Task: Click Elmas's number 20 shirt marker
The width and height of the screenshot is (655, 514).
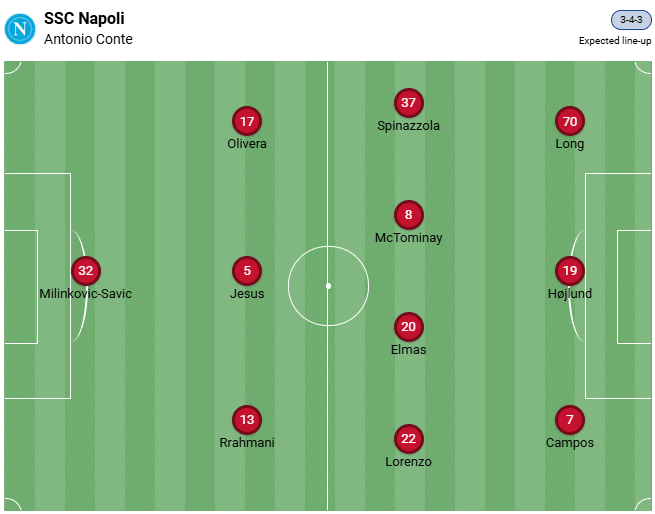Action: pyautogui.click(x=408, y=327)
